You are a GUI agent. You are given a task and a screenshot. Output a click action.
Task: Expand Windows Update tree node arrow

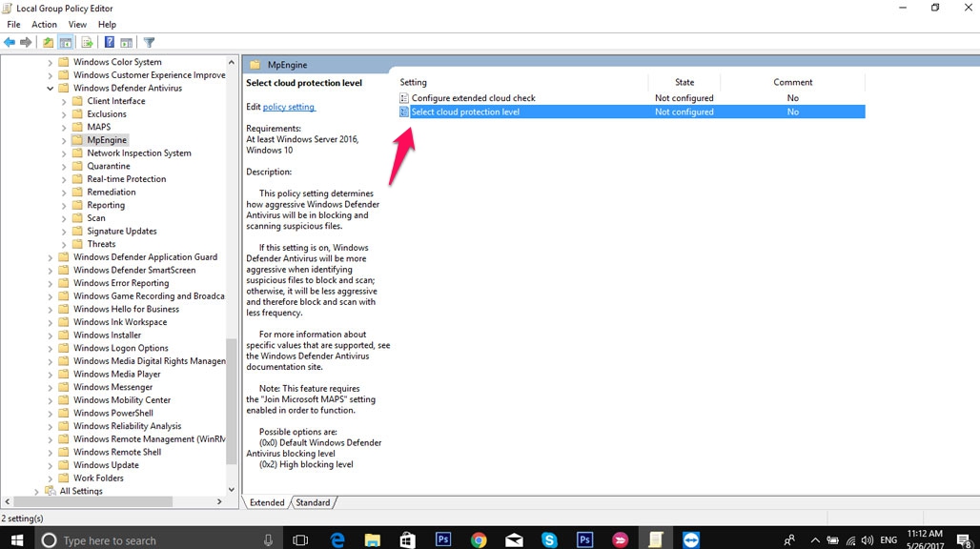coord(50,465)
